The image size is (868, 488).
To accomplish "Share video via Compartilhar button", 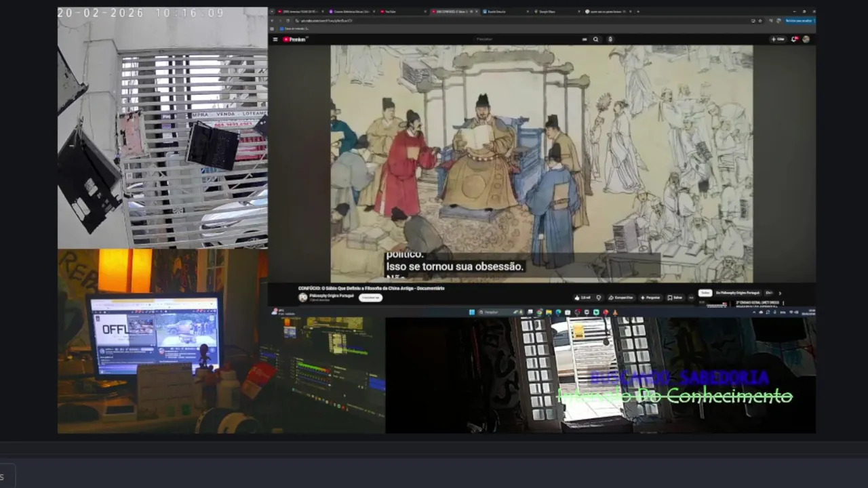I will (x=620, y=298).
